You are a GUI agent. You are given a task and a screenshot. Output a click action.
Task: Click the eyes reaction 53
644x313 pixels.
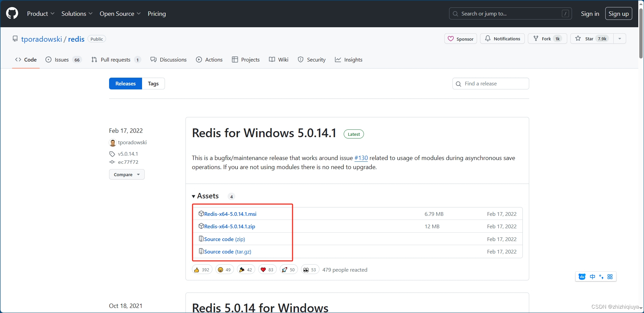310,270
